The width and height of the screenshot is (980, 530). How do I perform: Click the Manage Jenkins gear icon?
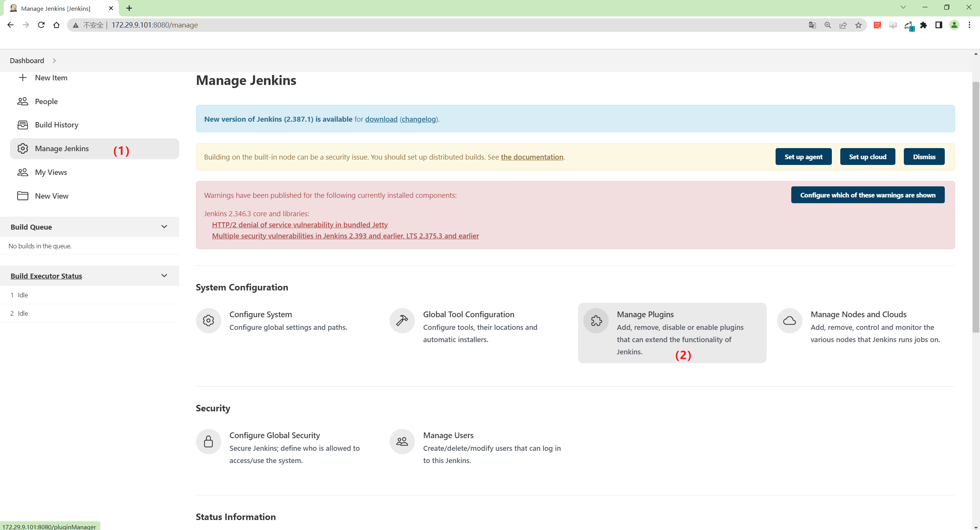coord(23,148)
